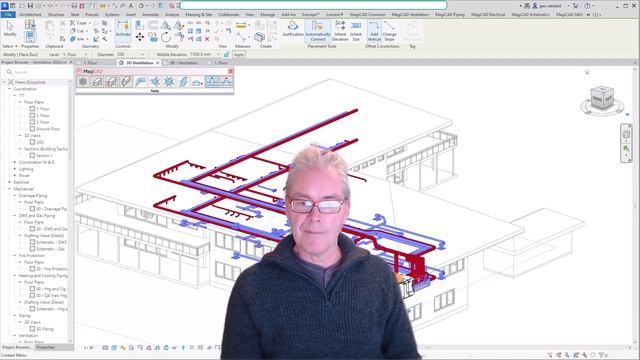Click the Print icon in quick access toolbar

[x=74, y=6]
